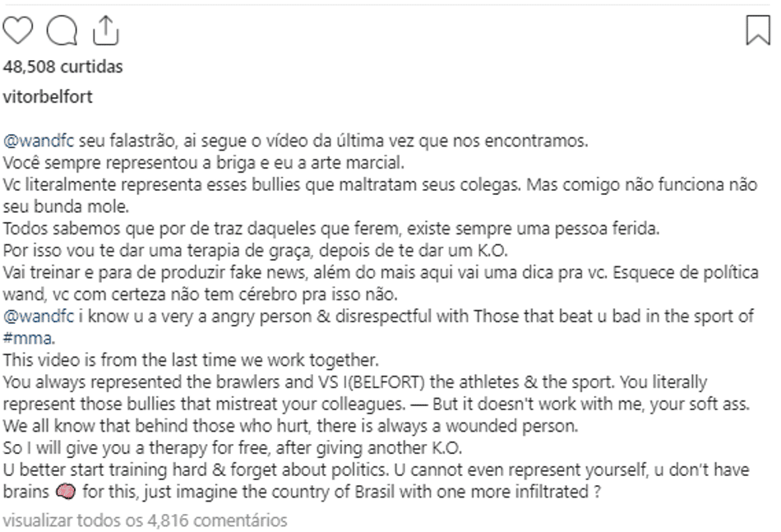
Task: Save the post with the bookmark icon
Action: (758, 30)
